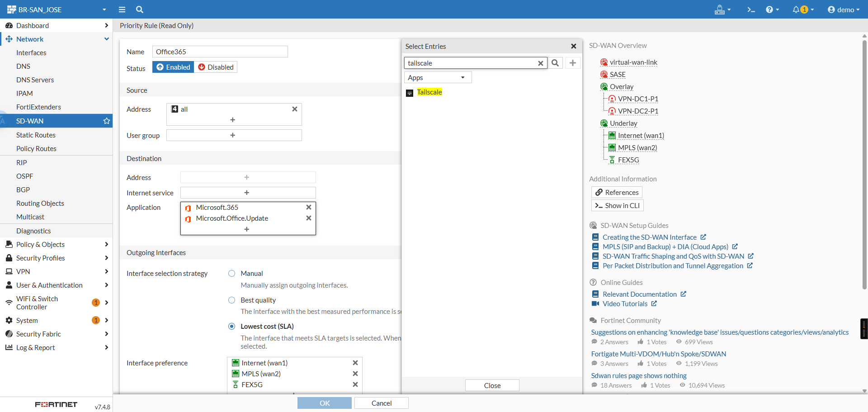
Task: Open Static Routes in Network menu
Action: pos(36,135)
